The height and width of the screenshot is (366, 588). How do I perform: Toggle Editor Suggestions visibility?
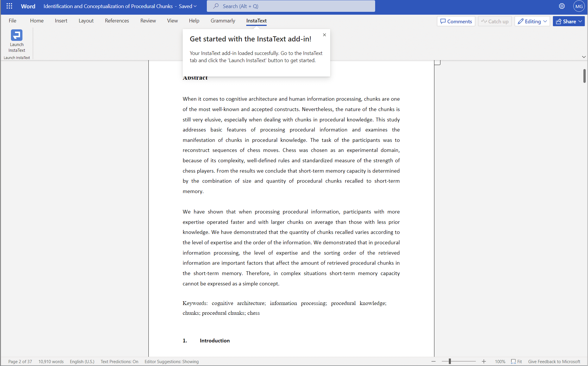click(171, 362)
